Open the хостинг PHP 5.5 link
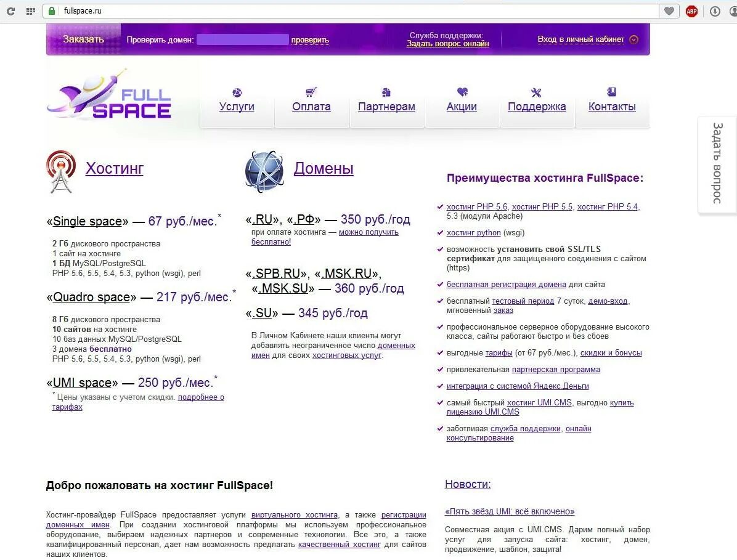Viewport: 737px width, 560px height. (x=542, y=207)
